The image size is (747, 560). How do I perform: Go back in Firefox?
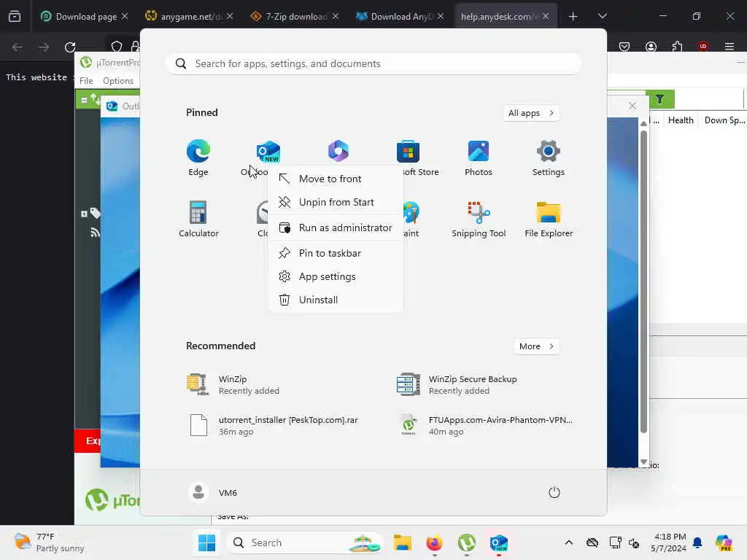(x=18, y=47)
